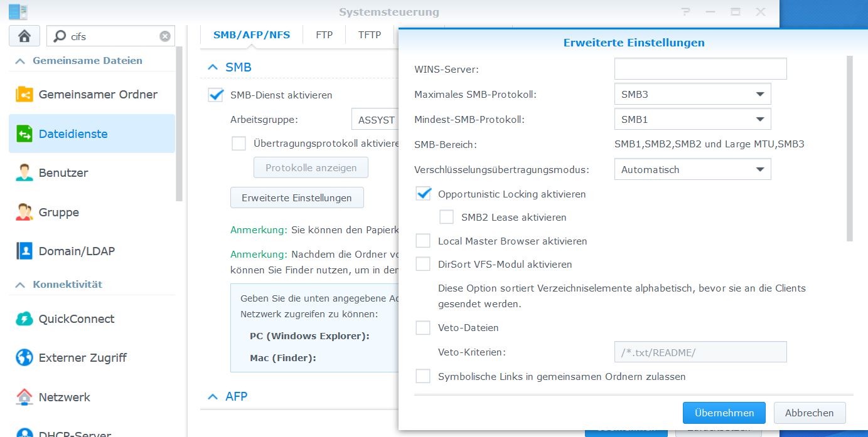
Task: Click PC (Windows Explorer) label
Action: [309, 336]
